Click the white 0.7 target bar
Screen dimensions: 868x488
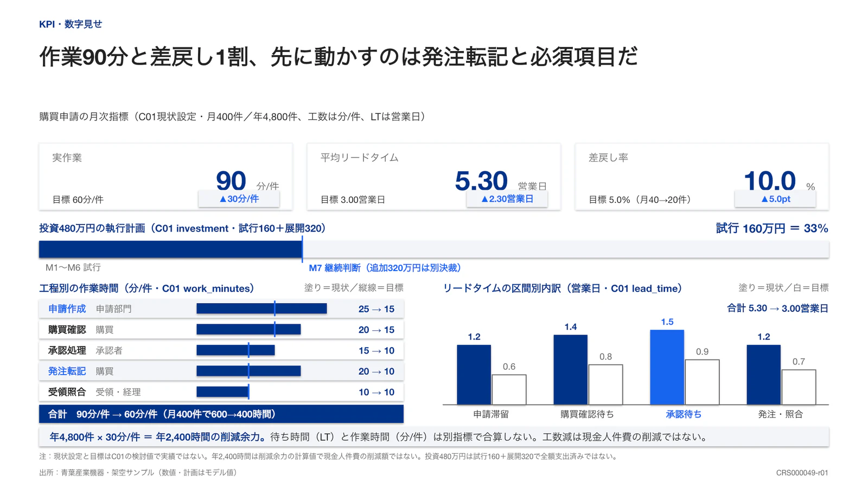coord(799,387)
